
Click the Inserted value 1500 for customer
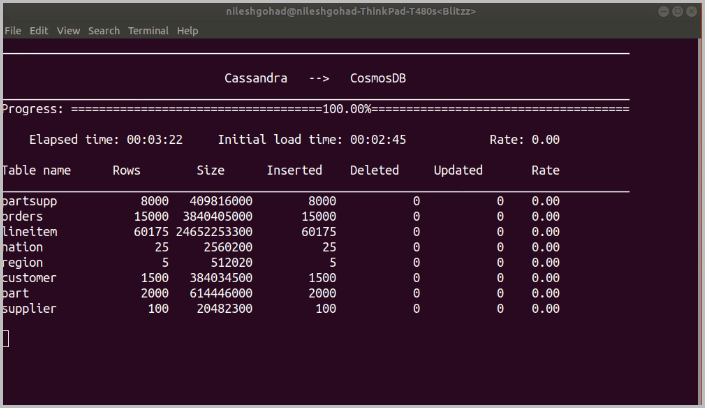coord(322,278)
